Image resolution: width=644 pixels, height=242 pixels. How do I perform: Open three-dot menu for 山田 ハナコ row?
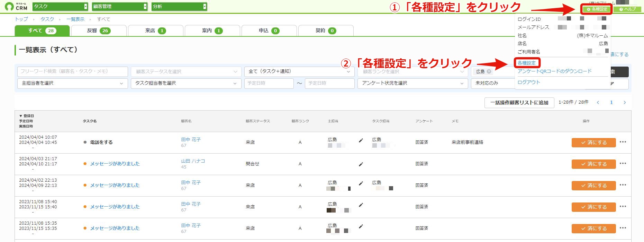click(623, 164)
